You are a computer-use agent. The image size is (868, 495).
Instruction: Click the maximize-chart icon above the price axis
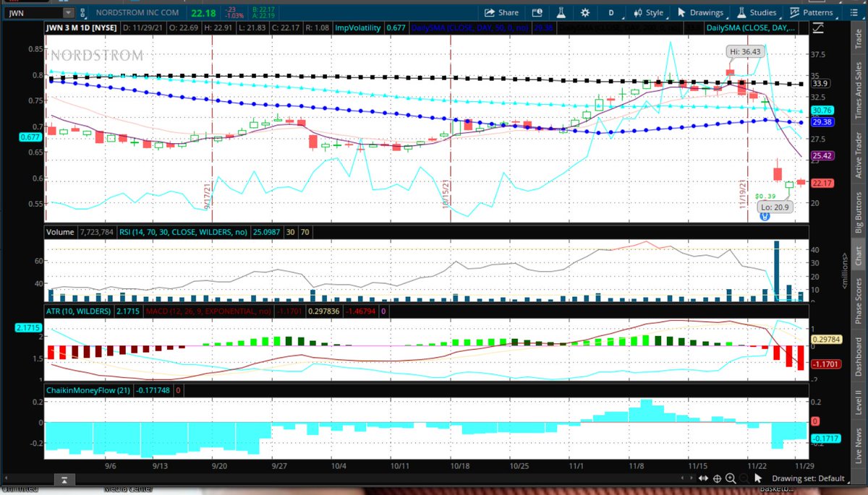click(x=818, y=27)
